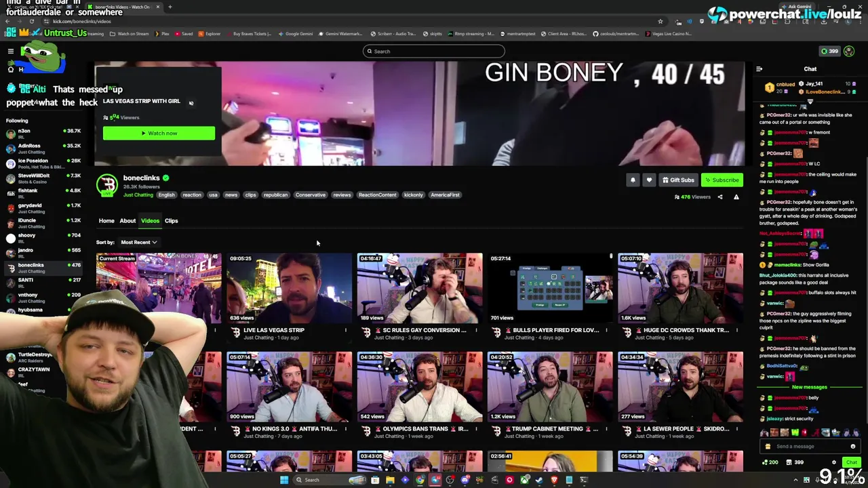The width and height of the screenshot is (868, 488).
Task: Open the About tab
Action: click(127, 221)
